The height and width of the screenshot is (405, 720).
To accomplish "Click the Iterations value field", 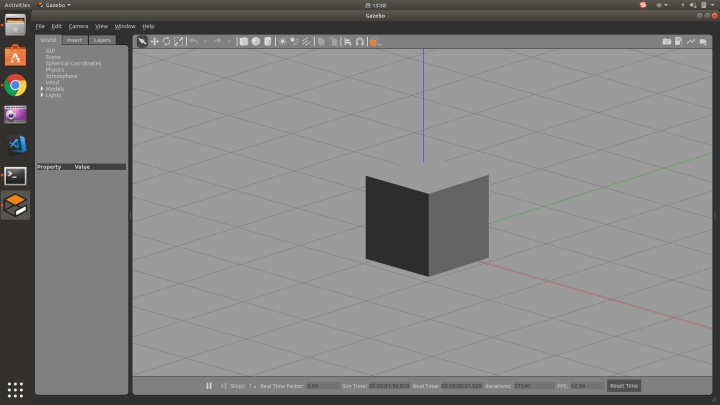I will pyautogui.click(x=534, y=386).
